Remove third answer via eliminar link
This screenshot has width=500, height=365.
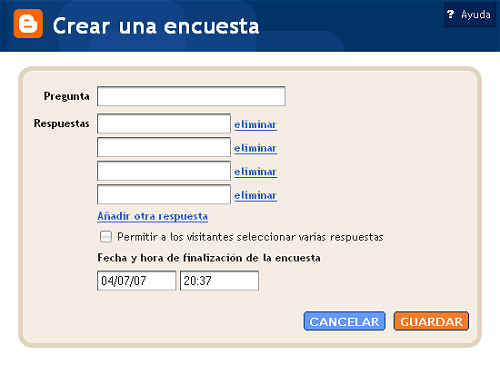(x=255, y=172)
